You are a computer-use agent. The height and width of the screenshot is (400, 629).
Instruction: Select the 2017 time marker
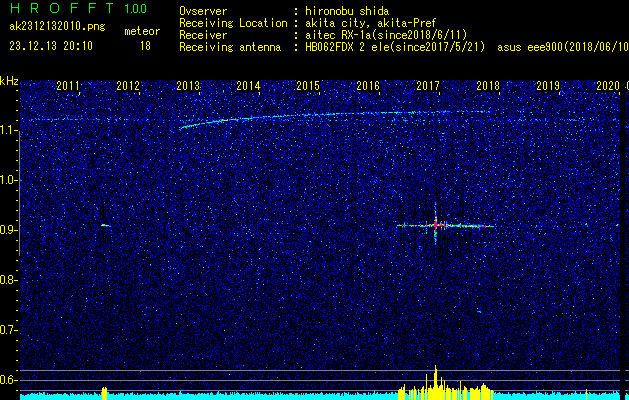click(428, 86)
